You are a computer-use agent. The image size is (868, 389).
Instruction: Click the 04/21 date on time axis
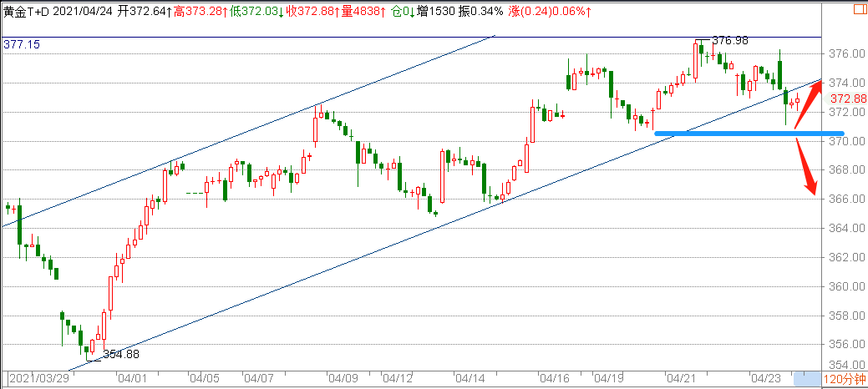click(680, 380)
